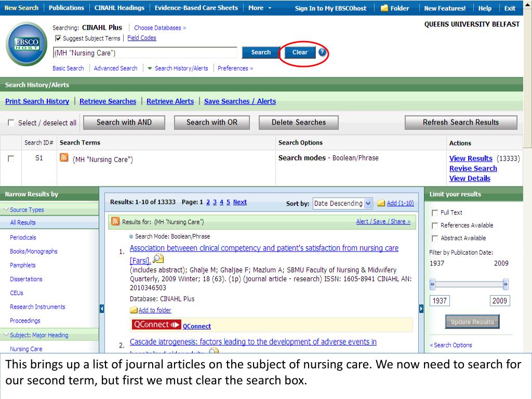The image size is (532, 399).
Task: Enable Full Text limiter
Action: pyautogui.click(x=435, y=212)
